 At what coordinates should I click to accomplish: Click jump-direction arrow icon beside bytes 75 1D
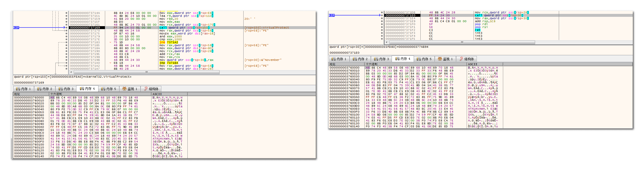click(x=110, y=42)
